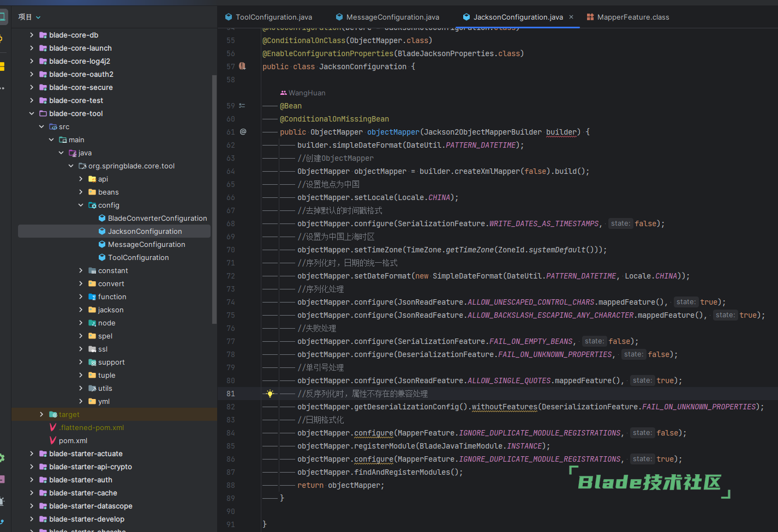The image size is (778, 532).
Task: Click the folder icon beside main
Action: point(63,140)
